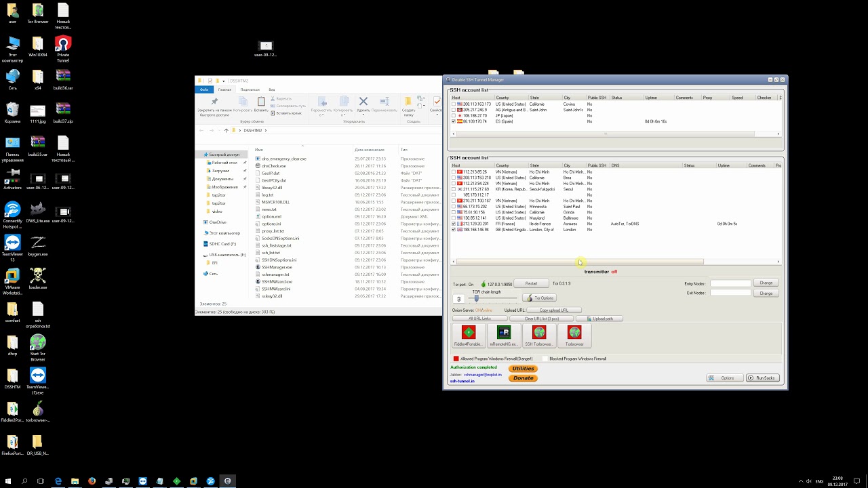Open the Torbrowser shortcut button
Viewport: 868px width, 488px height.
[574, 335]
